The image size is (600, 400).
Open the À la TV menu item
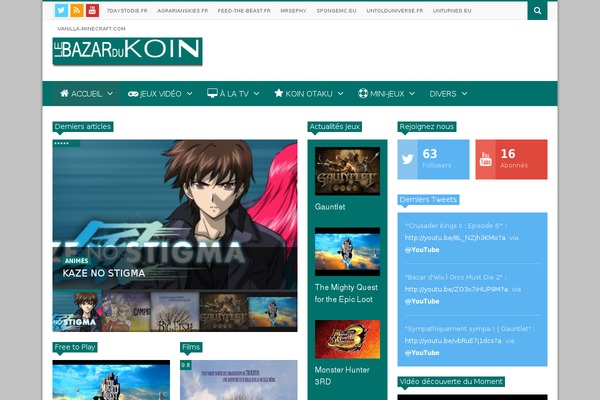click(x=233, y=93)
